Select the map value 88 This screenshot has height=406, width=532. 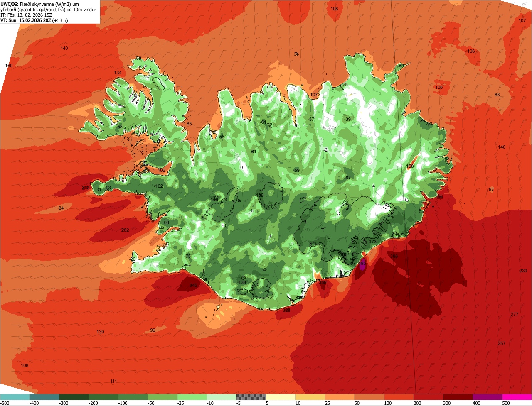pos(497,95)
